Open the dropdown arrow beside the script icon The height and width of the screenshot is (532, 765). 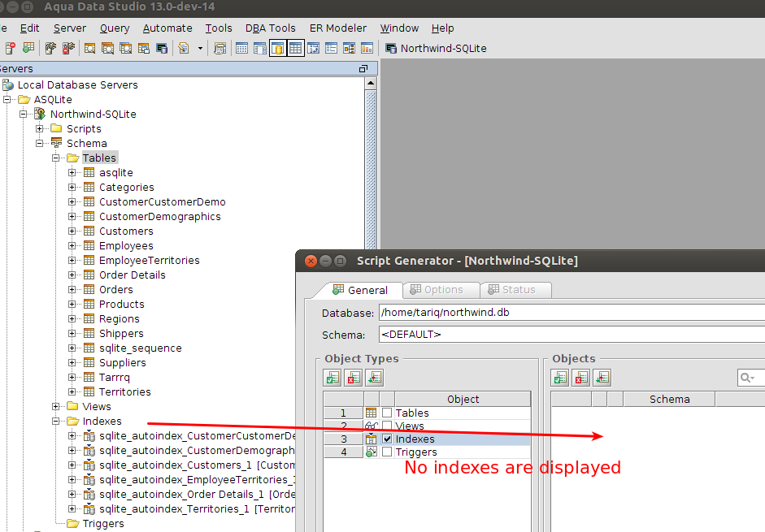[200, 48]
